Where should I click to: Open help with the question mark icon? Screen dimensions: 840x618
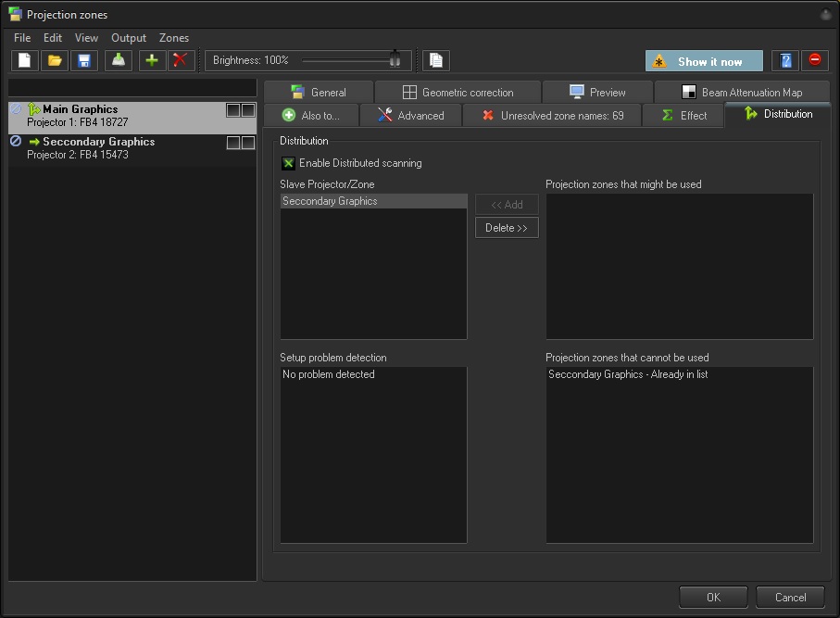click(x=786, y=61)
